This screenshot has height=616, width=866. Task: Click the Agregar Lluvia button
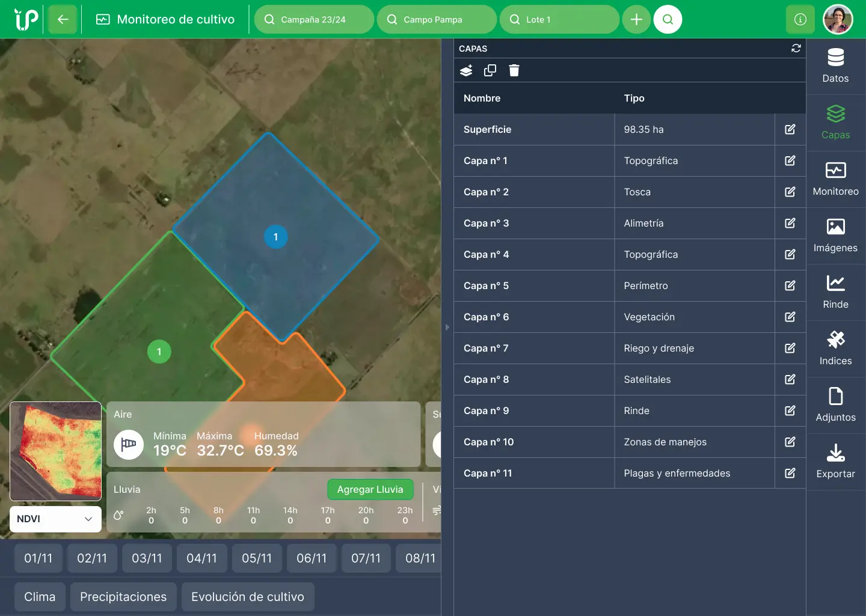(370, 489)
